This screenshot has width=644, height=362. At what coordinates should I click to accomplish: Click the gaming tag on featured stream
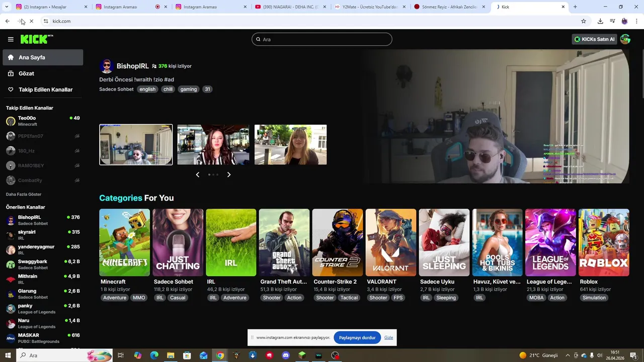pos(189,89)
